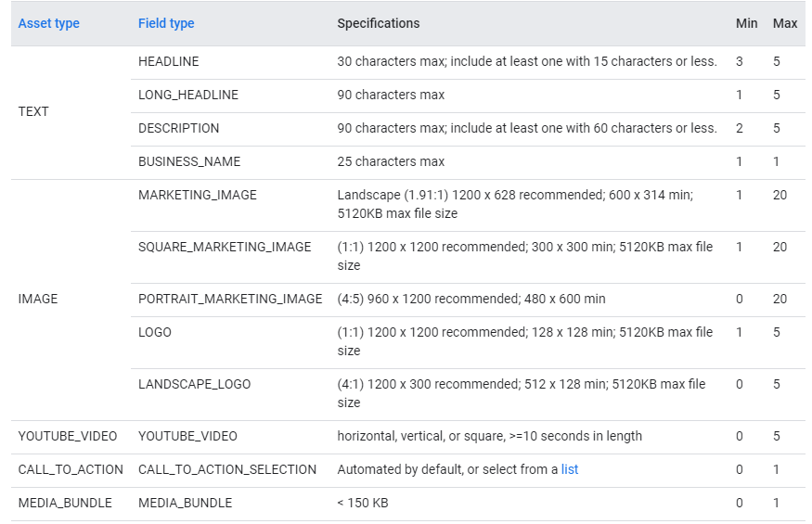Image resolution: width=812 pixels, height=524 pixels.
Task: Click the 'IMAGE' asset type cell
Action: pyautogui.click(x=38, y=299)
